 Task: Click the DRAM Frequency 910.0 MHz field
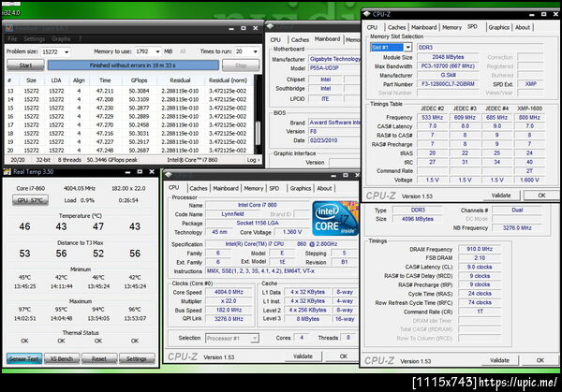point(480,249)
